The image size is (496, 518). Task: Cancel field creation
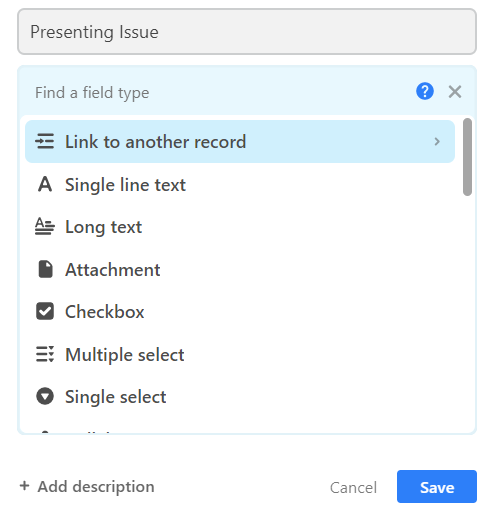pyautogui.click(x=353, y=487)
